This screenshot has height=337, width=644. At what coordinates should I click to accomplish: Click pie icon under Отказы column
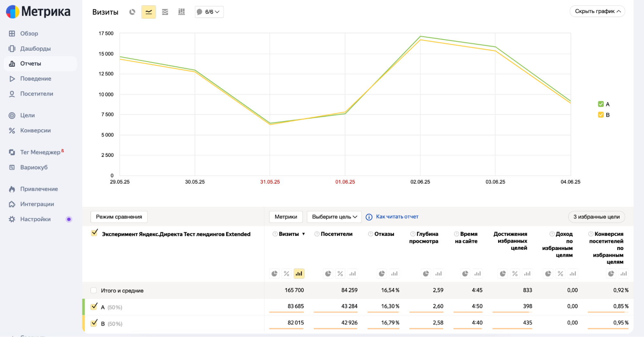pyautogui.click(x=382, y=274)
